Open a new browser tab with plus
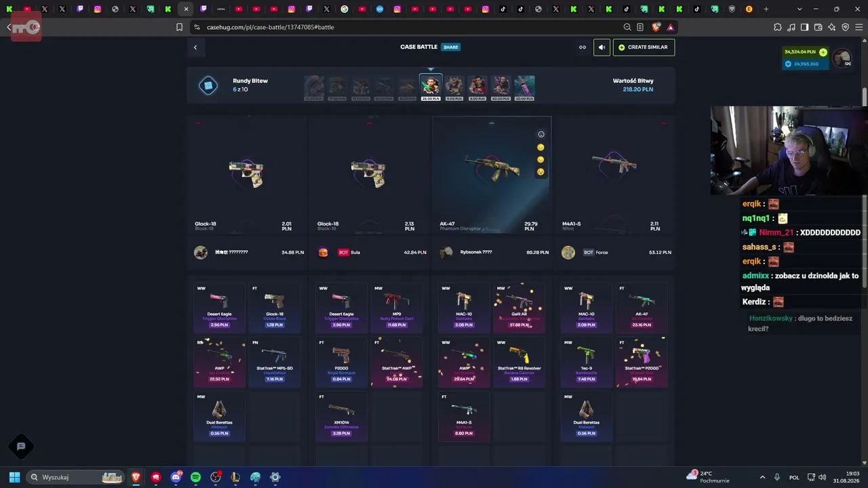 point(766,9)
